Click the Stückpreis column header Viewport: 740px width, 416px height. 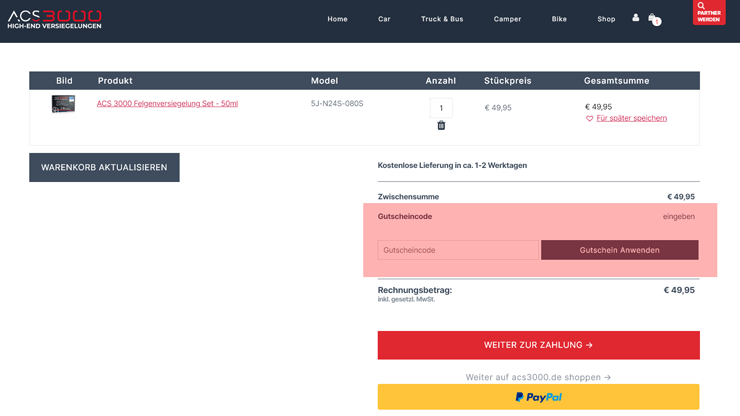coord(508,81)
